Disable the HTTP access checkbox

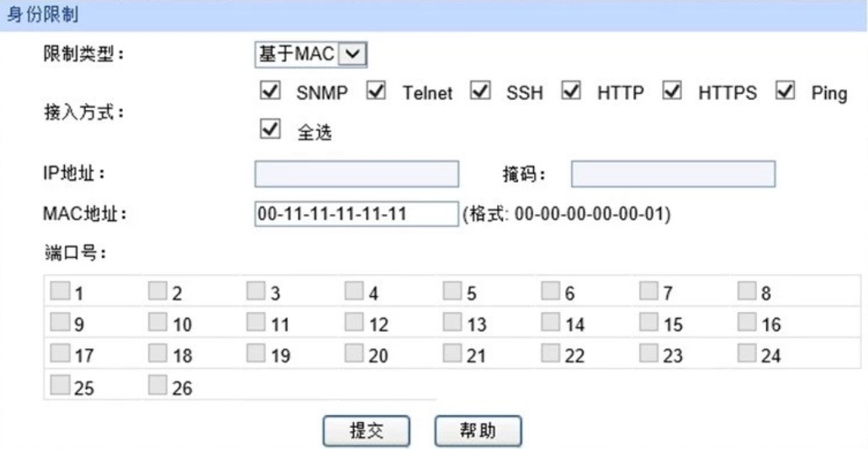[571, 92]
